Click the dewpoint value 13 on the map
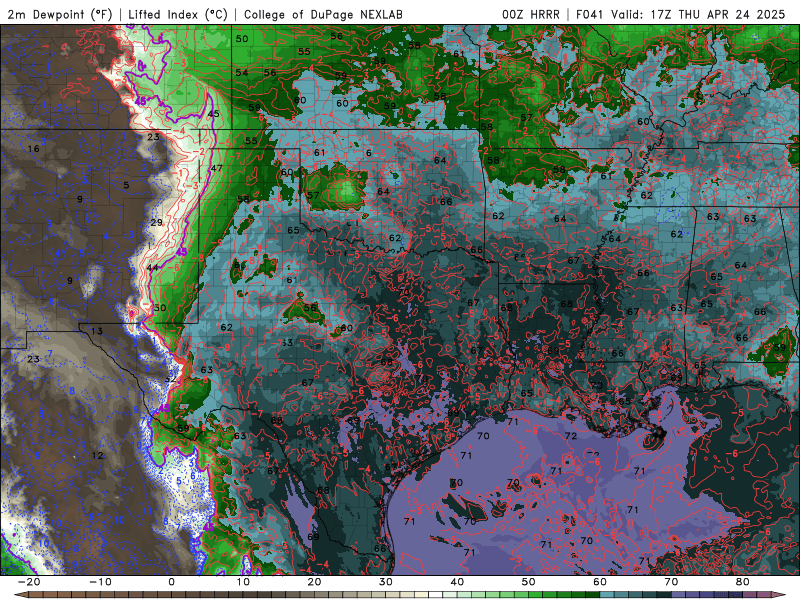The height and width of the screenshot is (600, 800). click(x=96, y=331)
